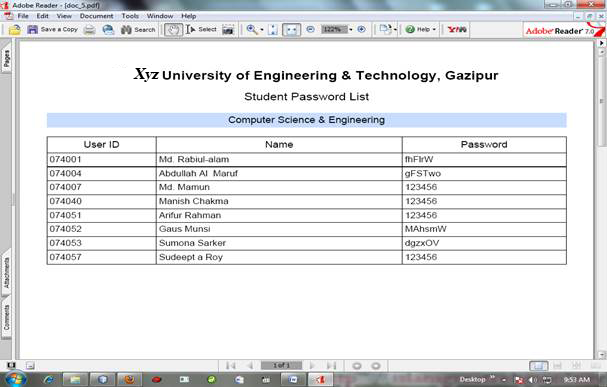Click the Rotate view page icon
The height and width of the screenshot is (387, 607).
tap(385, 29)
